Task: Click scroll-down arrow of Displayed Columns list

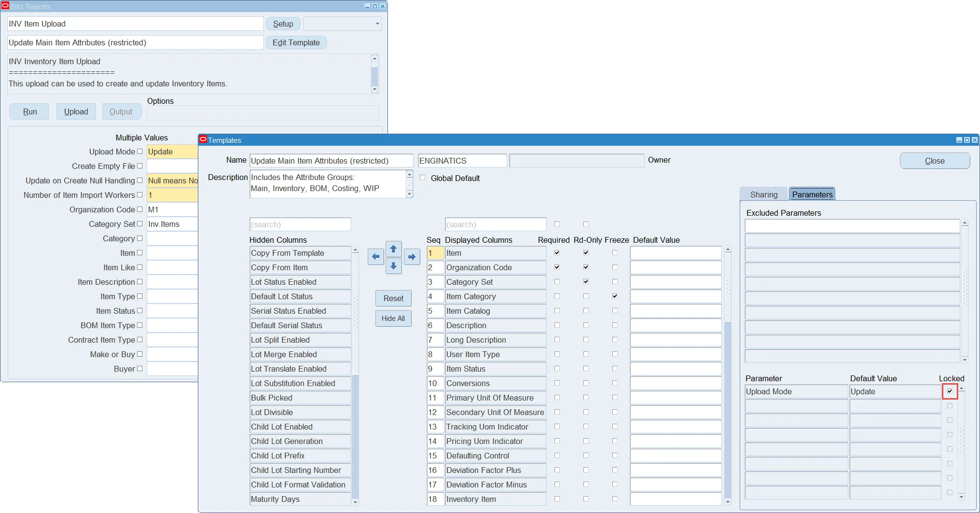Action: [x=728, y=502]
